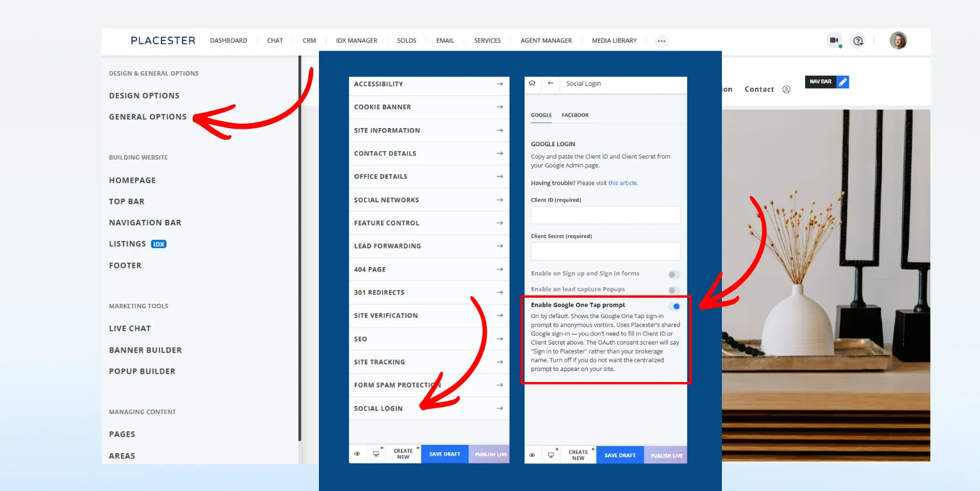Select General Options in the sidebar
The height and width of the screenshot is (491, 980).
point(148,117)
